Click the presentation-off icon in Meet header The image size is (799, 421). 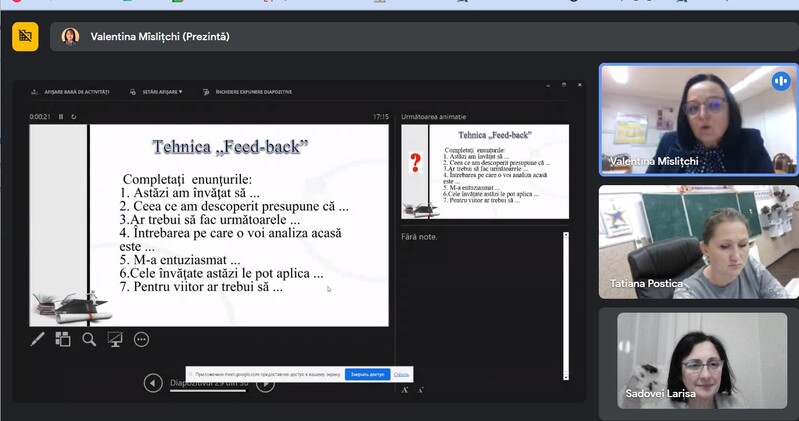tap(25, 36)
